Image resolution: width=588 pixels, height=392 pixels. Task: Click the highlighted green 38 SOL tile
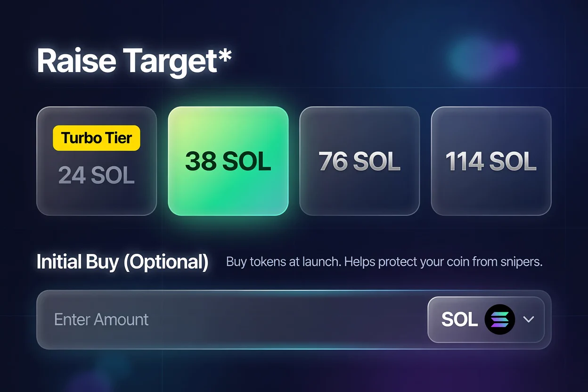point(228,161)
